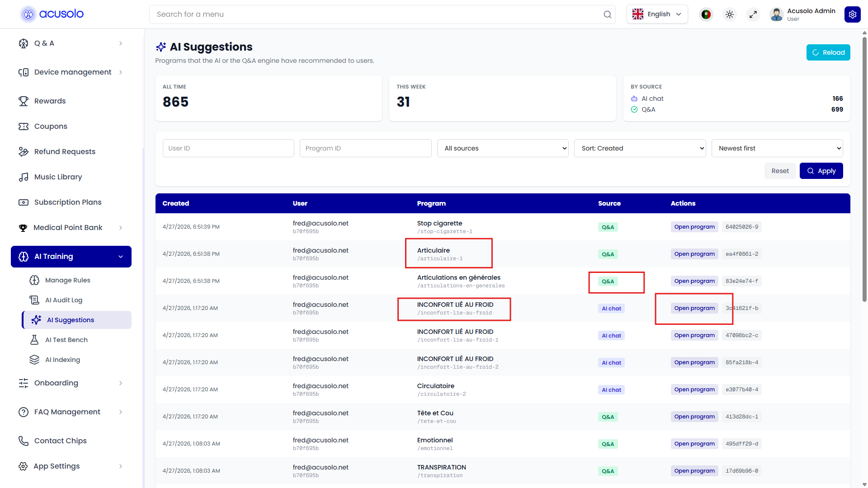Open the Newest first order dropdown
The width and height of the screenshot is (868, 488).
[x=777, y=148]
